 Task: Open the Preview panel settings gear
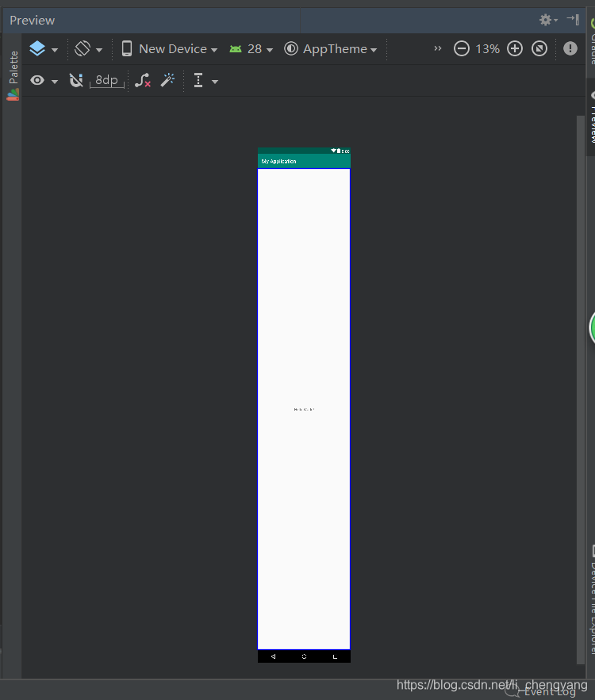click(548, 20)
